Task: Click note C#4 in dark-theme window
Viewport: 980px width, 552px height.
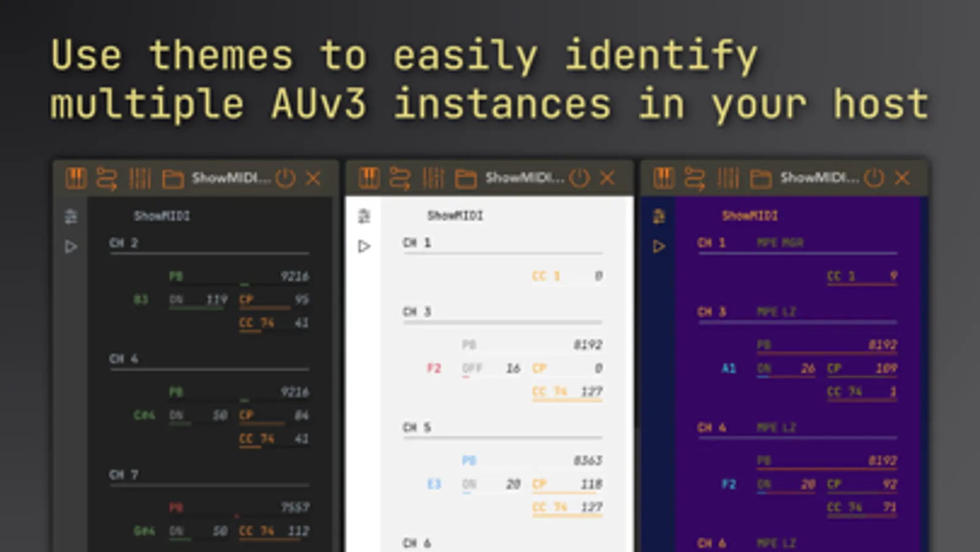Action: (x=144, y=416)
